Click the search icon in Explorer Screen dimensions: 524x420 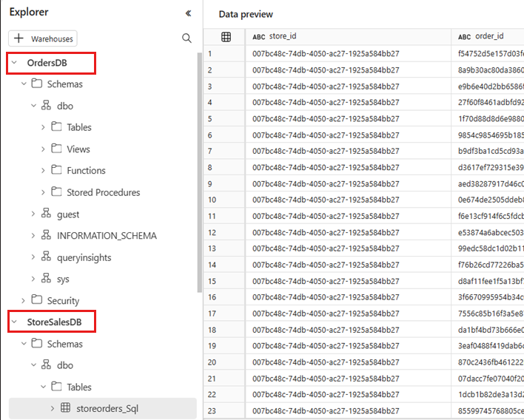point(187,38)
